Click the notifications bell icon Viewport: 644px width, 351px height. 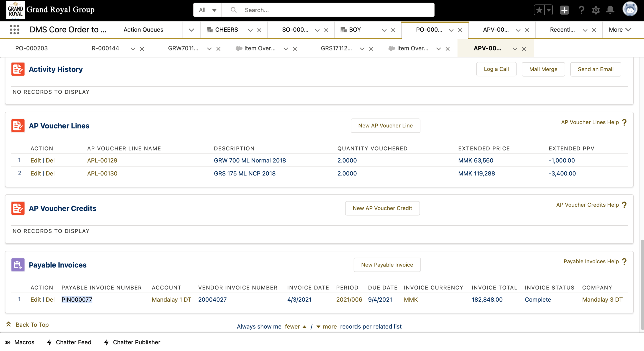tap(610, 10)
